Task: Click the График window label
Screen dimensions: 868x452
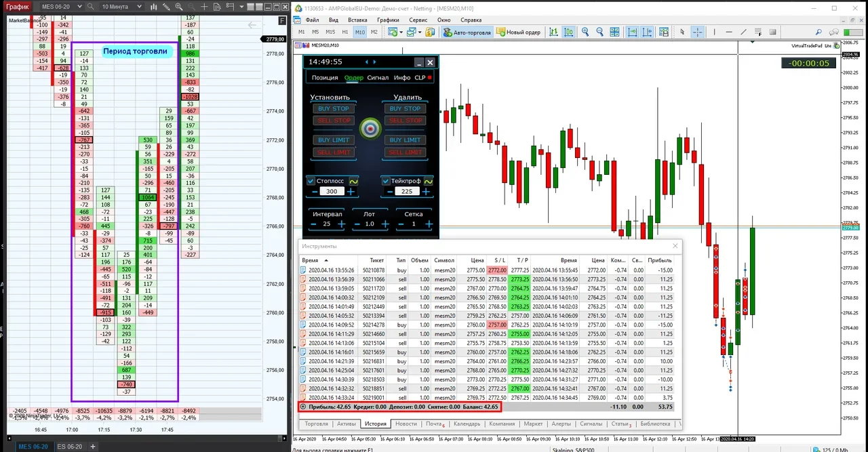Action: (x=18, y=7)
